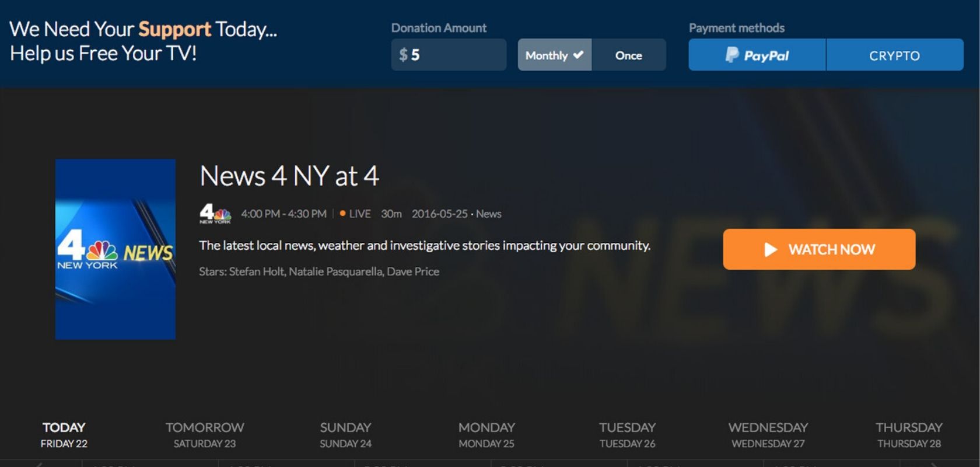Click the show description text

(425, 246)
